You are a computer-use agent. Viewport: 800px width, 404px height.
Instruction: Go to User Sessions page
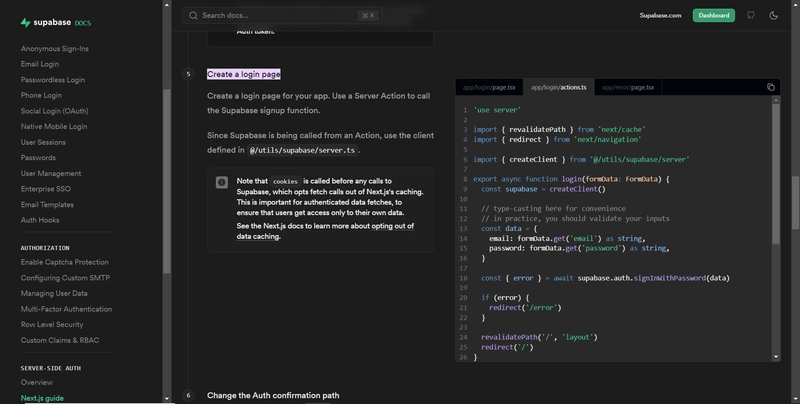coord(43,142)
